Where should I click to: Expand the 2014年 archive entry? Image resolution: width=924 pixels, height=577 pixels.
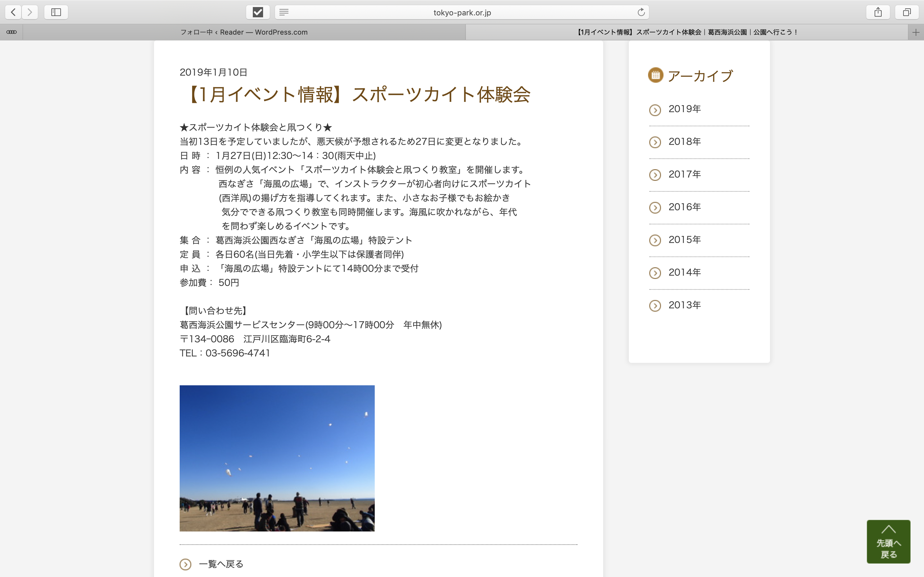coord(684,272)
